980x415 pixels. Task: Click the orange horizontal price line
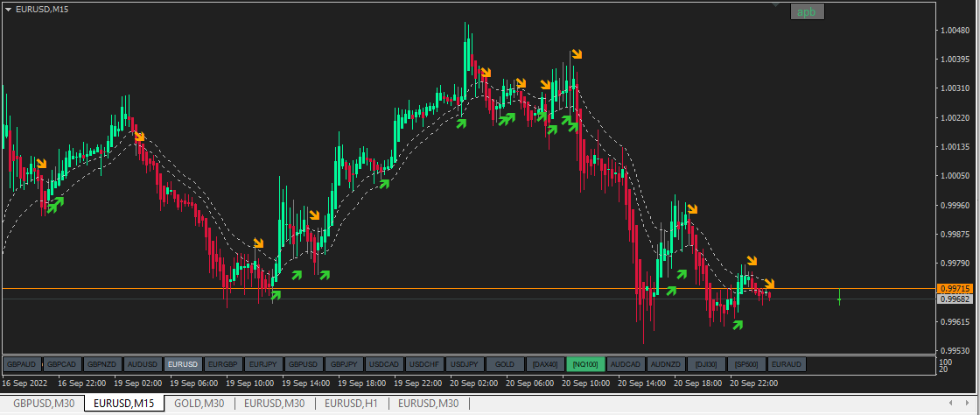pyautogui.click(x=469, y=289)
